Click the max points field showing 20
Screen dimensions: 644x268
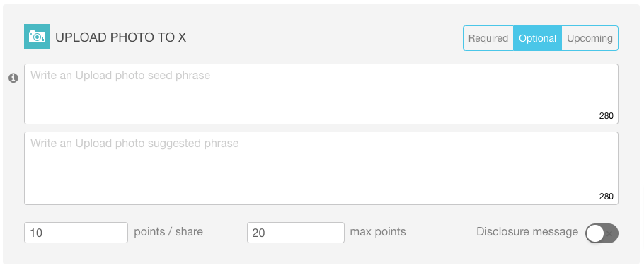[x=296, y=233]
